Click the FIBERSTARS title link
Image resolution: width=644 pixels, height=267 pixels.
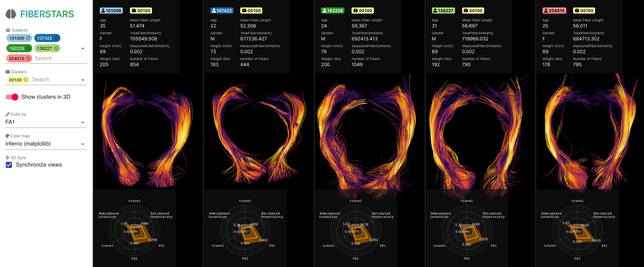47,14
